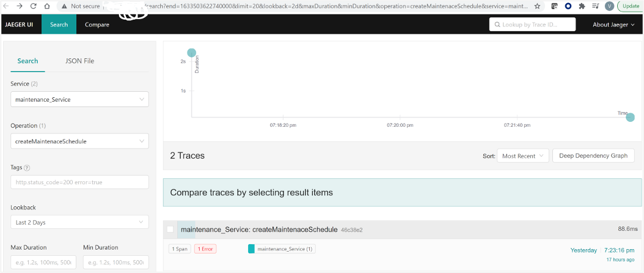This screenshot has width=644, height=273.
Task: Reload the current page
Action: (x=34, y=6)
